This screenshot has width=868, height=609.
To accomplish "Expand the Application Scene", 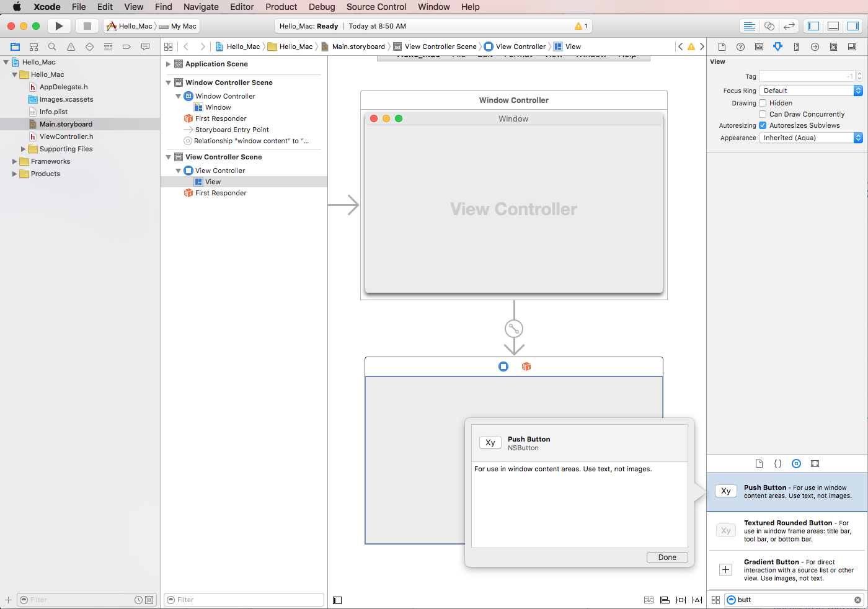I will point(167,64).
